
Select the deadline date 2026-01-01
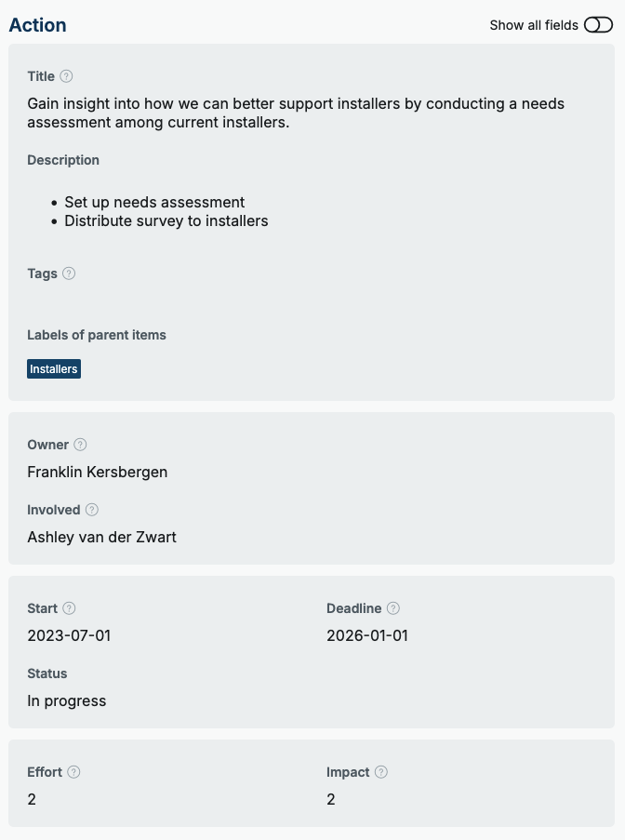tap(367, 635)
